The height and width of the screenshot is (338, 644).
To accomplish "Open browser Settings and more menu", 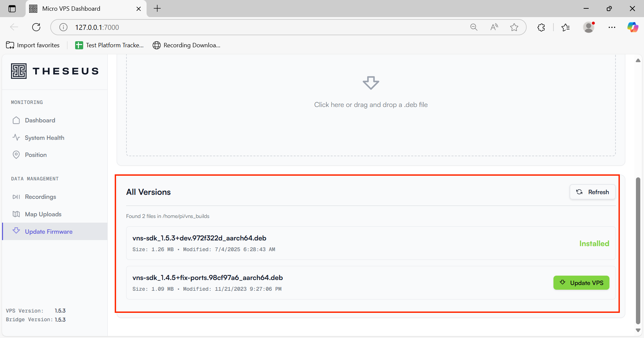I will 612,27.
